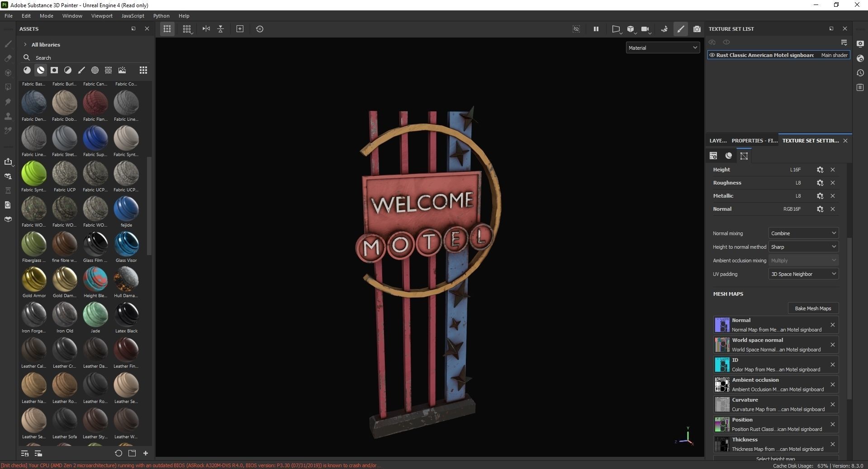Screen dimensions: 868x469
Task: Open History panel icon on right sidebar
Action: tap(860, 73)
